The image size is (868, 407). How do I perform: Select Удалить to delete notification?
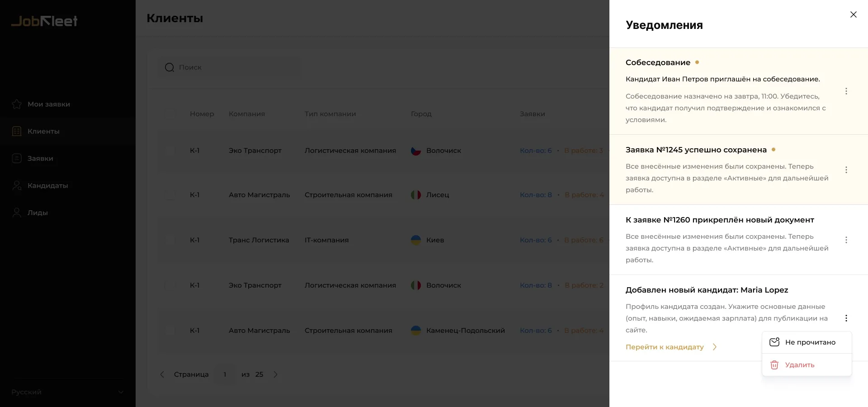[x=799, y=365]
